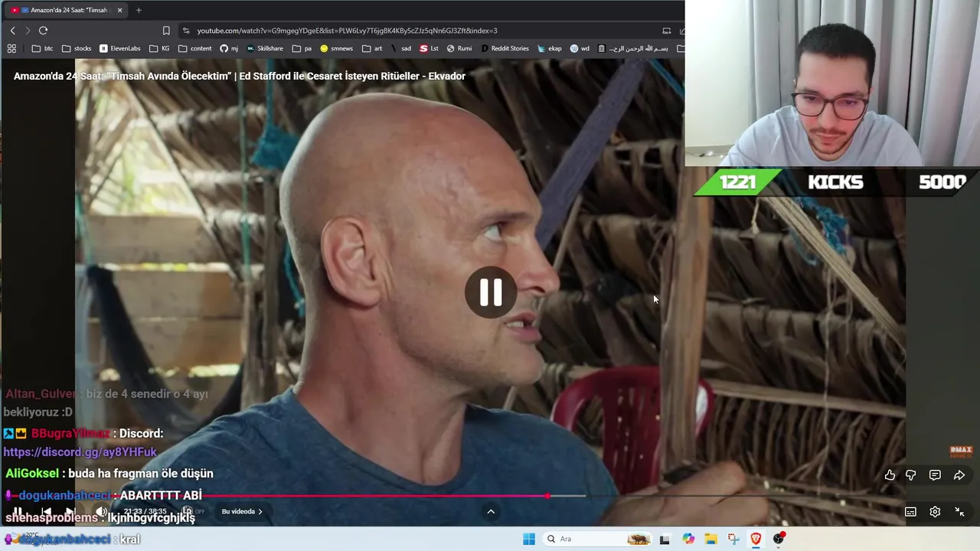
Task: Open the stocks bookmarks folder
Action: (77, 48)
